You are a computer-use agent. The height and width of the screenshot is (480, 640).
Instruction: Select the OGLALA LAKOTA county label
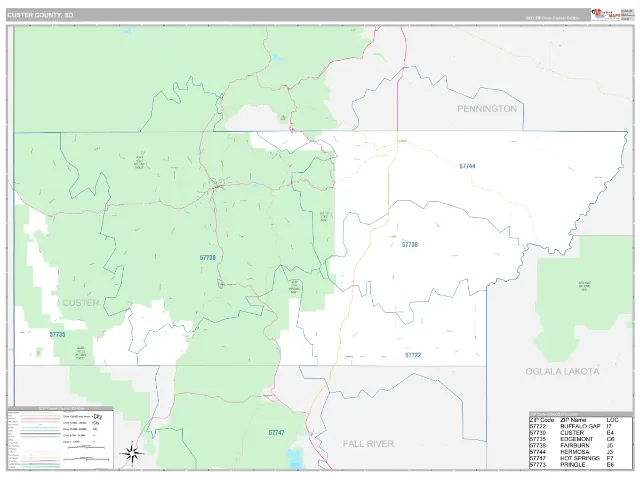(562, 371)
